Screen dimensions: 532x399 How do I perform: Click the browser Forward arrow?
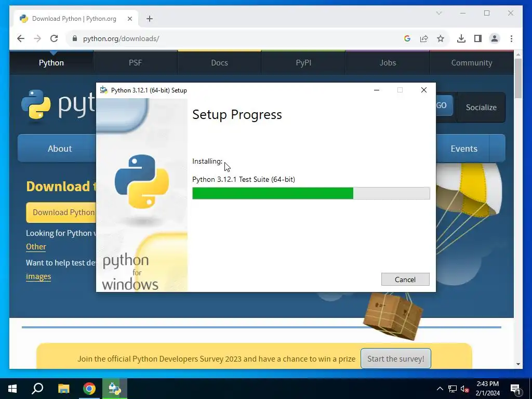(x=37, y=38)
